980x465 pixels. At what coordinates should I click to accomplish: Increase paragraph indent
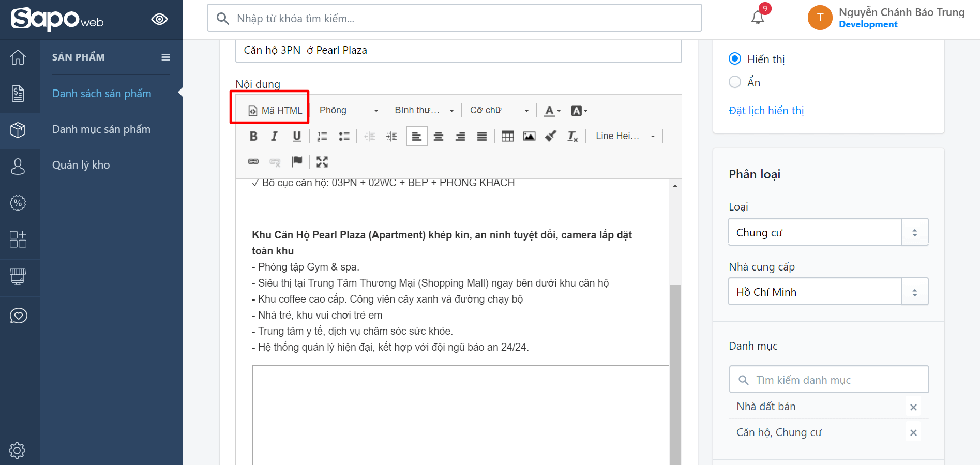[x=391, y=137]
